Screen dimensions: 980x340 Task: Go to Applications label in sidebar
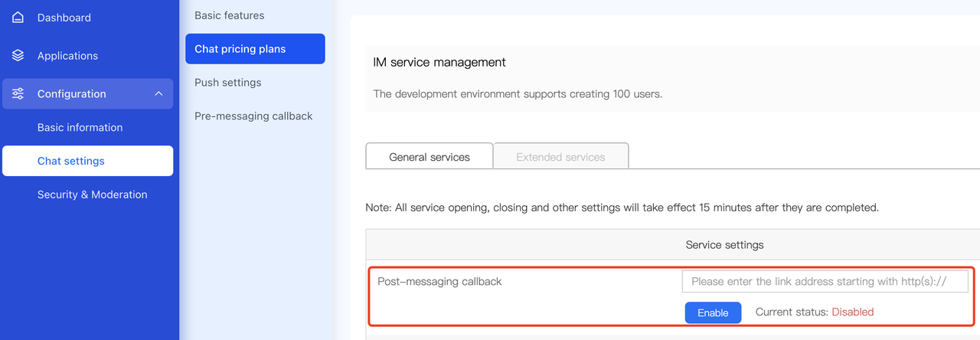pyautogui.click(x=67, y=56)
